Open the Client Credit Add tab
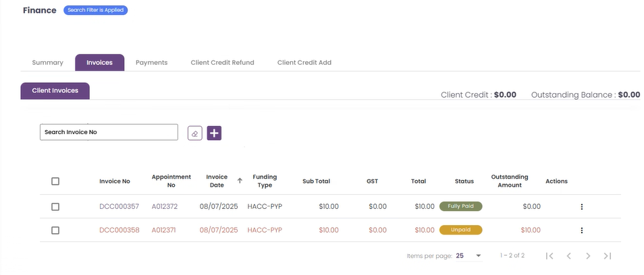This screenshot has height=275, width=644. pyautogui.click(x=304, y=63)
